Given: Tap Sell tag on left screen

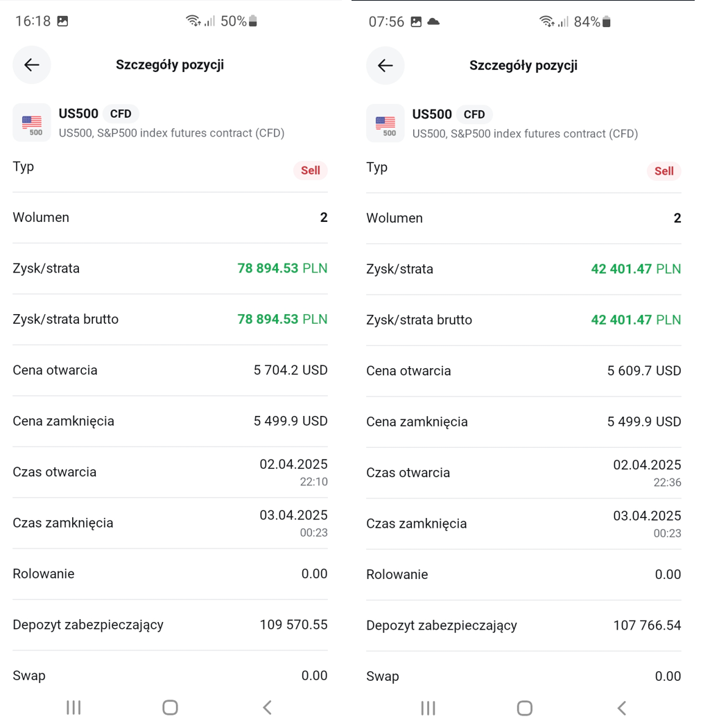Looking at the screenshot, I should [x=310, y=171].
